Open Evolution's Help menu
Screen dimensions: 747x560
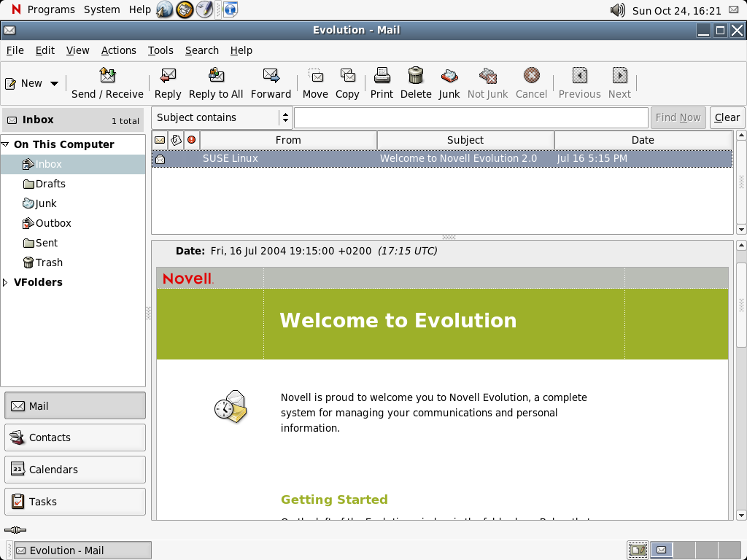[x=241, y=50]
